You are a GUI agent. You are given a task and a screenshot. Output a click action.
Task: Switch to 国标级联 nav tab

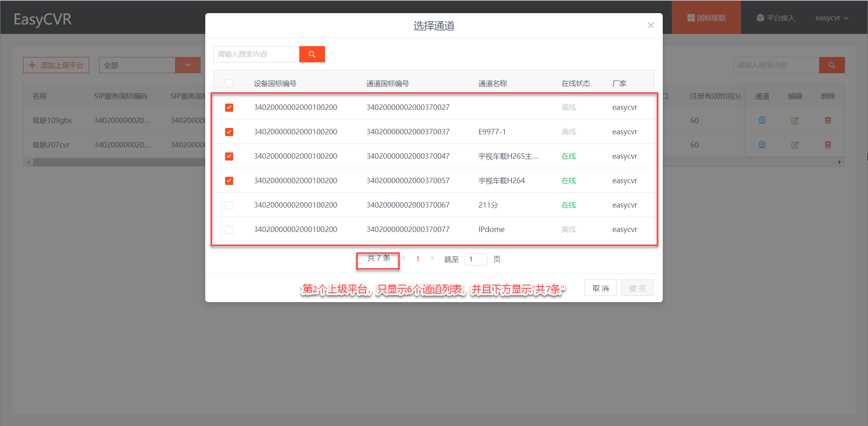(706, 18)
